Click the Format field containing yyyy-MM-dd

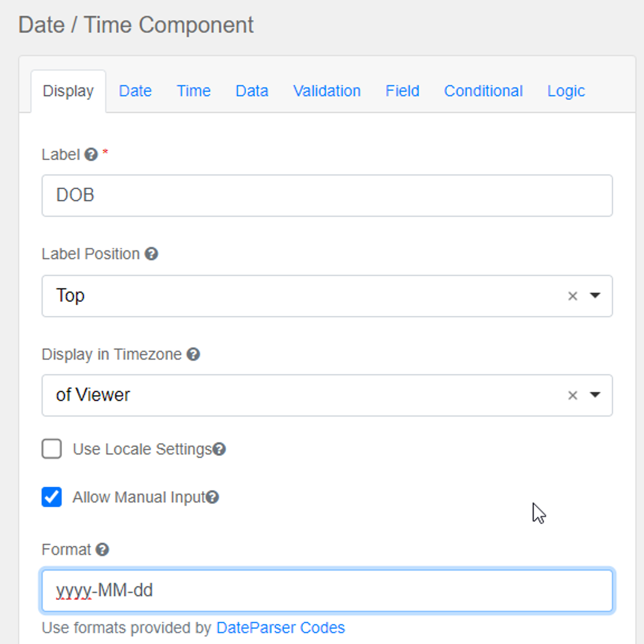click(x=327, y=591)
